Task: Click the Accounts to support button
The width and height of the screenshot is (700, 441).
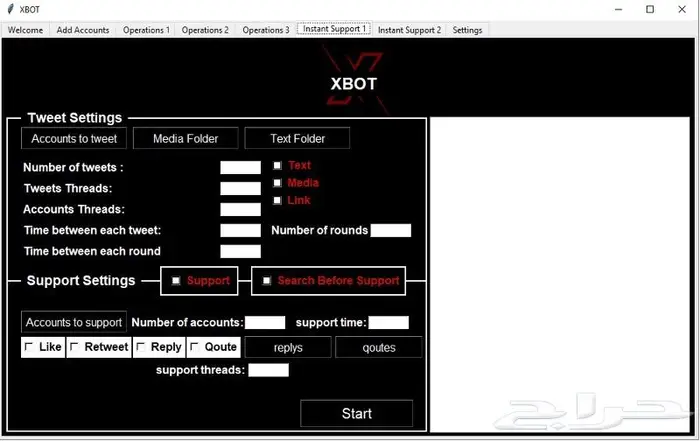Action: (74, 322)
